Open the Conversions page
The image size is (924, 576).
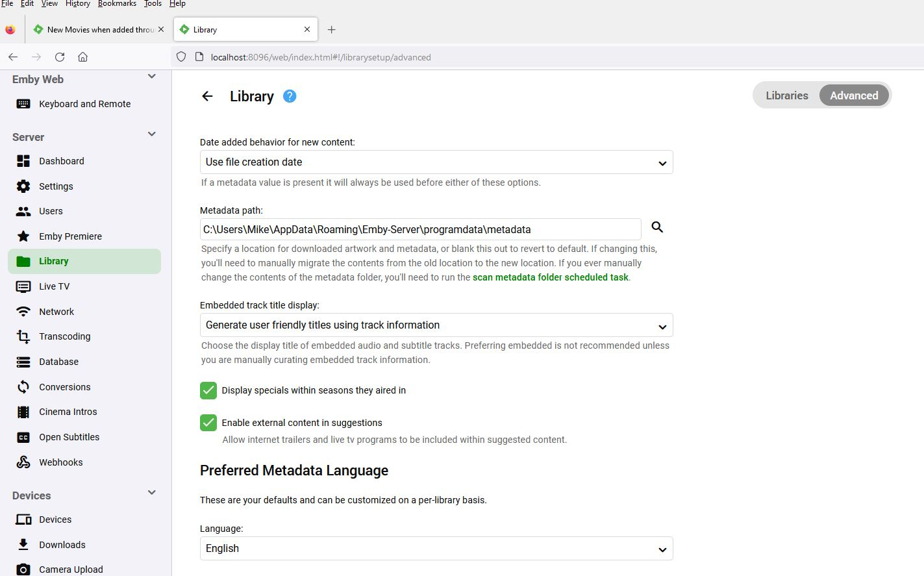[x=64, y=386]
